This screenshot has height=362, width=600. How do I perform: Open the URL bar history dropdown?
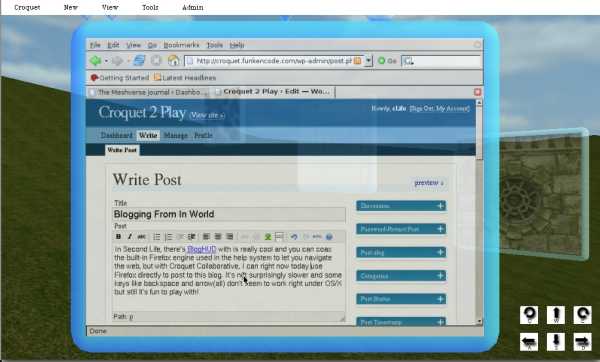tap(368, 60)
